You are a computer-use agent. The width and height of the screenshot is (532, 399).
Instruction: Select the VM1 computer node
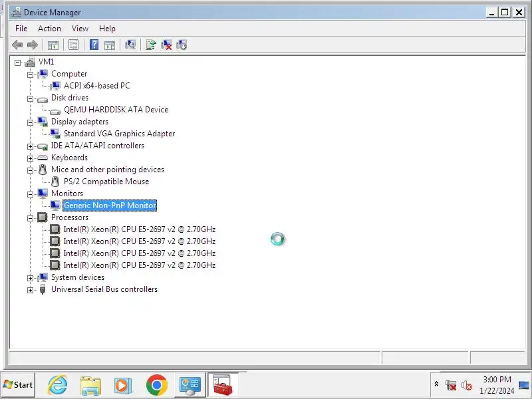click(46, 62)
